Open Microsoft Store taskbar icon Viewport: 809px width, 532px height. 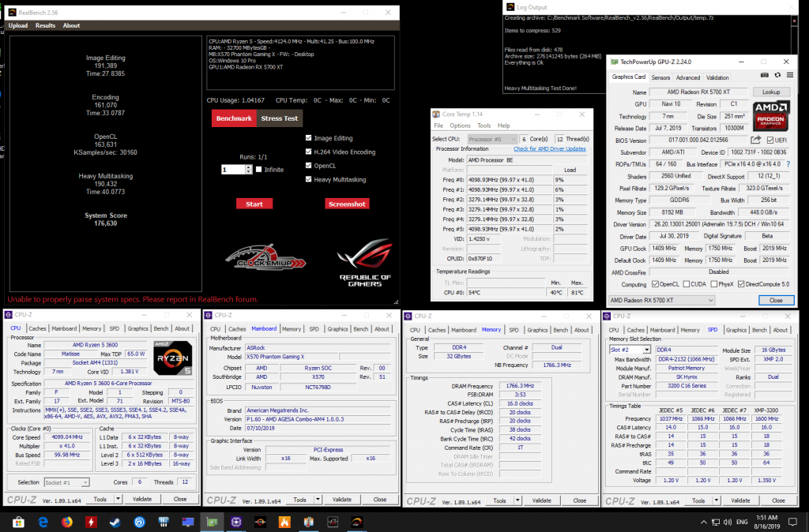tap(19, 522)
